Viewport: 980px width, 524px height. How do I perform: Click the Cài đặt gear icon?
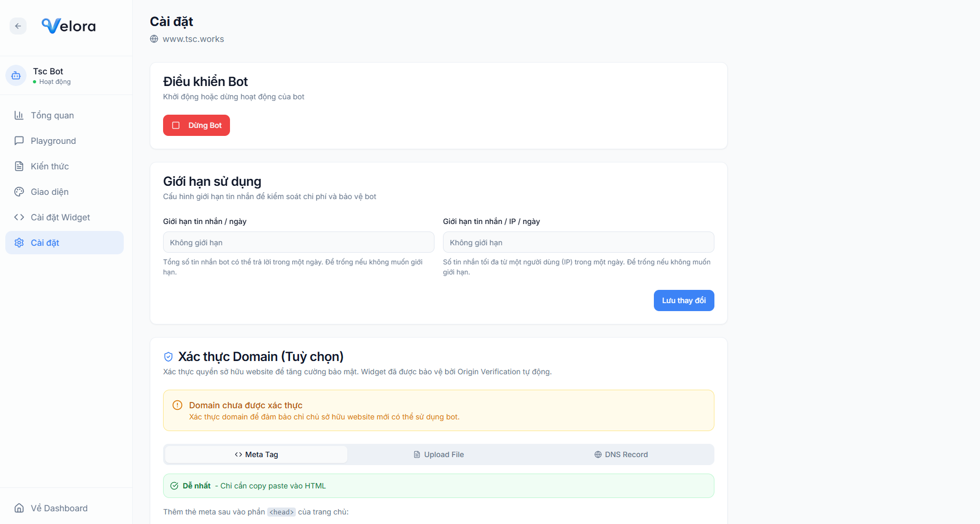pos(19,243)
